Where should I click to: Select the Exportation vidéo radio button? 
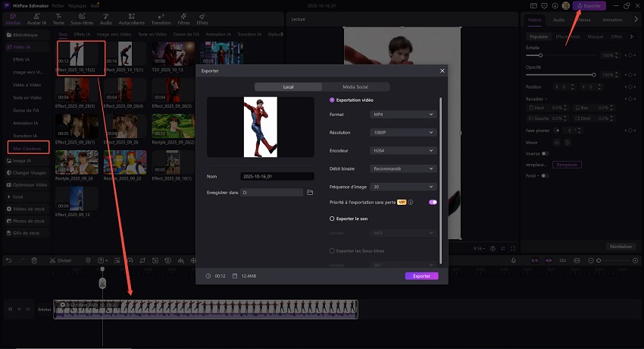pos(332,100)
